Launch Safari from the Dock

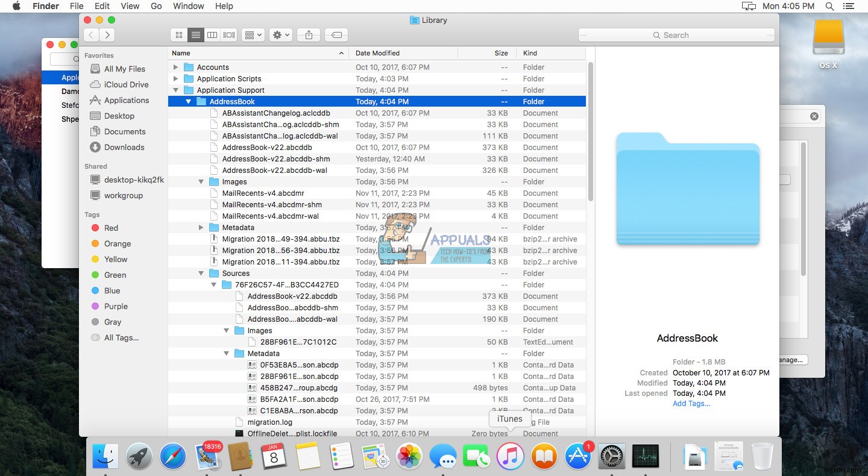[173, 456]
